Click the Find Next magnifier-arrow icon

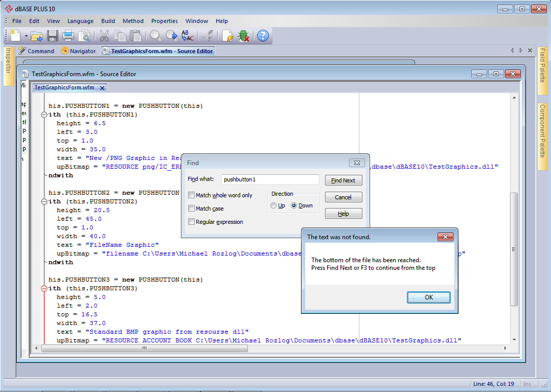coord(172,36)
